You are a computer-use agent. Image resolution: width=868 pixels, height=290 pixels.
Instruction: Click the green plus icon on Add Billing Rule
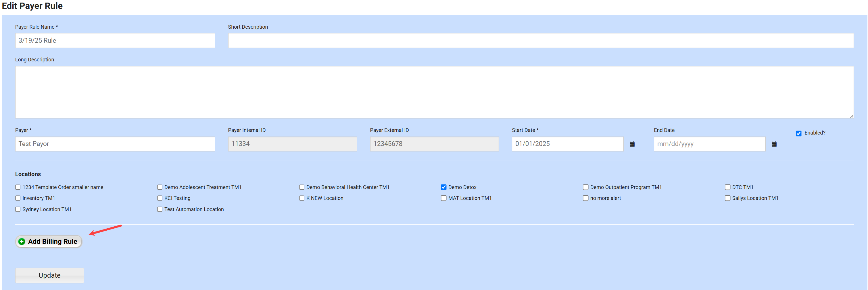point(22,242)
